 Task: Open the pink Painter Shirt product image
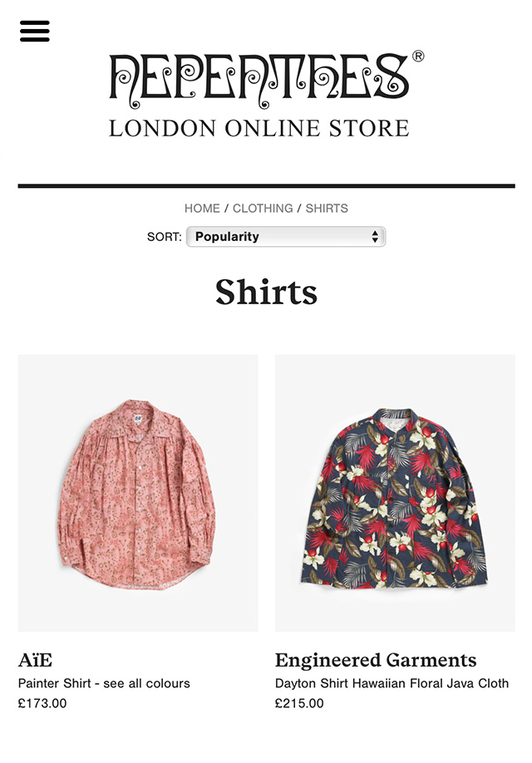click(138, 493)
